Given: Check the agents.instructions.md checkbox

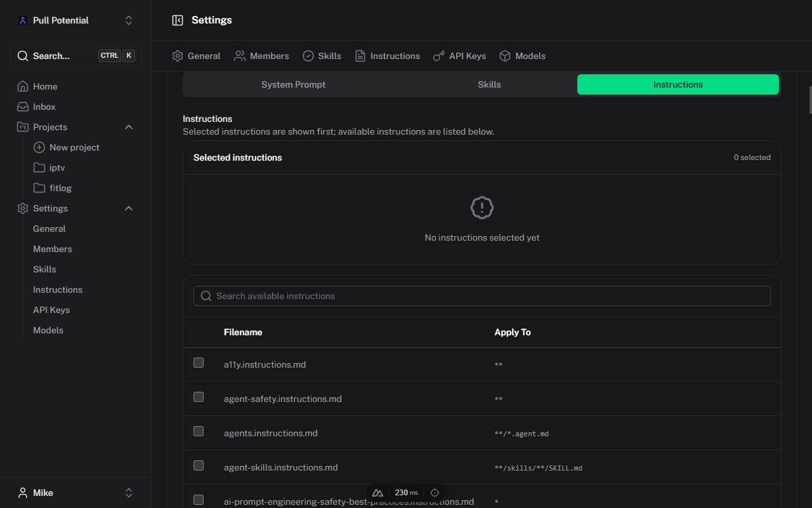Looking at the screenshot, I should click(x=199, y=431).
